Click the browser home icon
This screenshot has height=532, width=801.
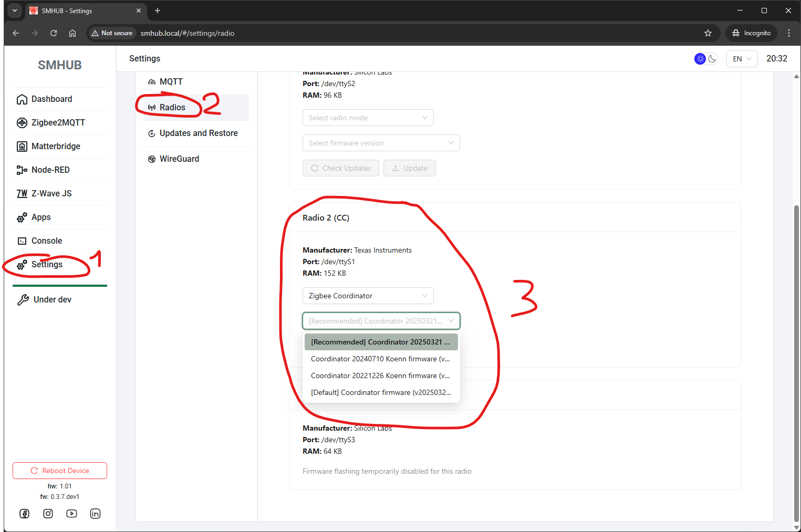coord(72,33)
